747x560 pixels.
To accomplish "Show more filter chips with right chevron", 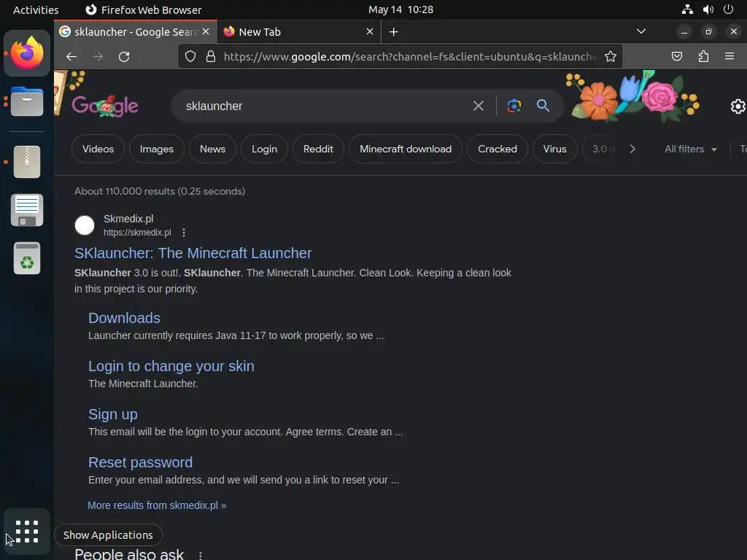I will (x=632, y=149).
